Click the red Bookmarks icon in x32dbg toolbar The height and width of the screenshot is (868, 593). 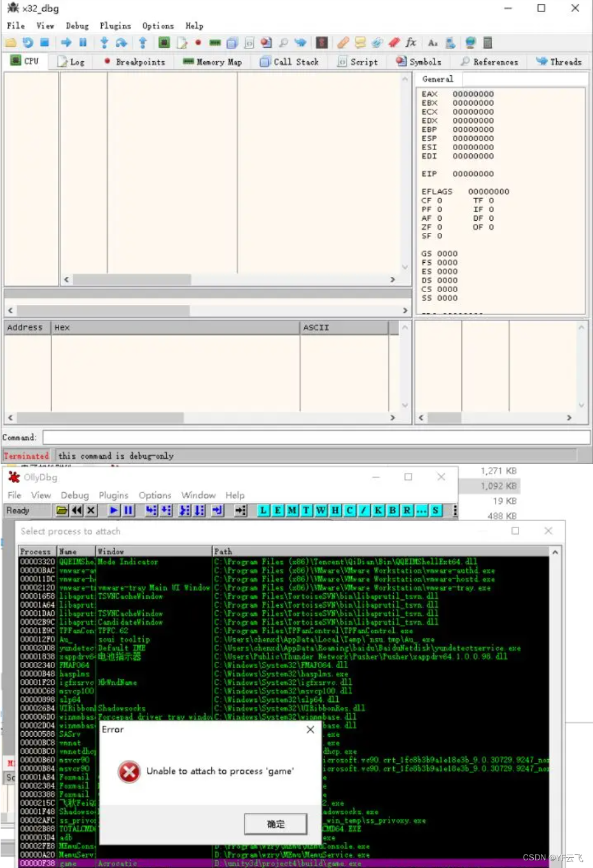394,43
